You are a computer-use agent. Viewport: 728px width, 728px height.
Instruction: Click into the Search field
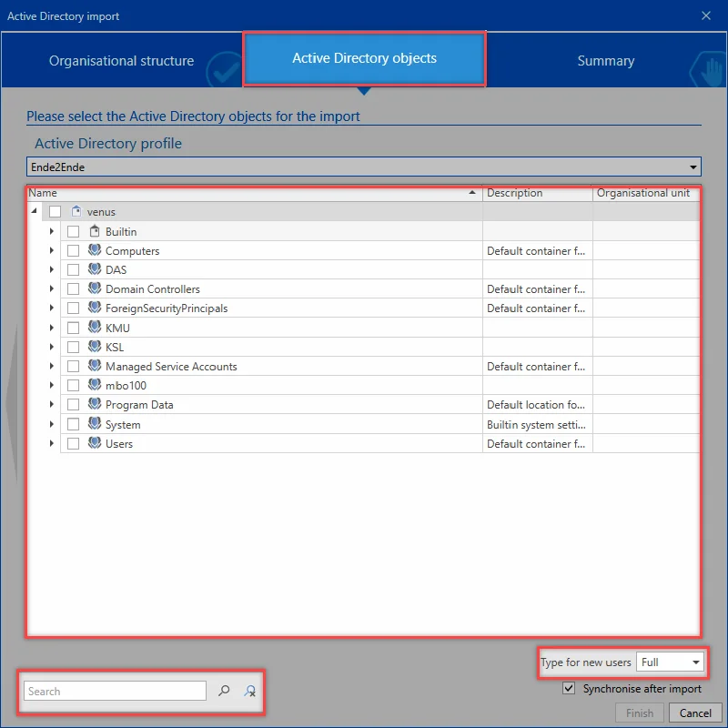point(115,691)
